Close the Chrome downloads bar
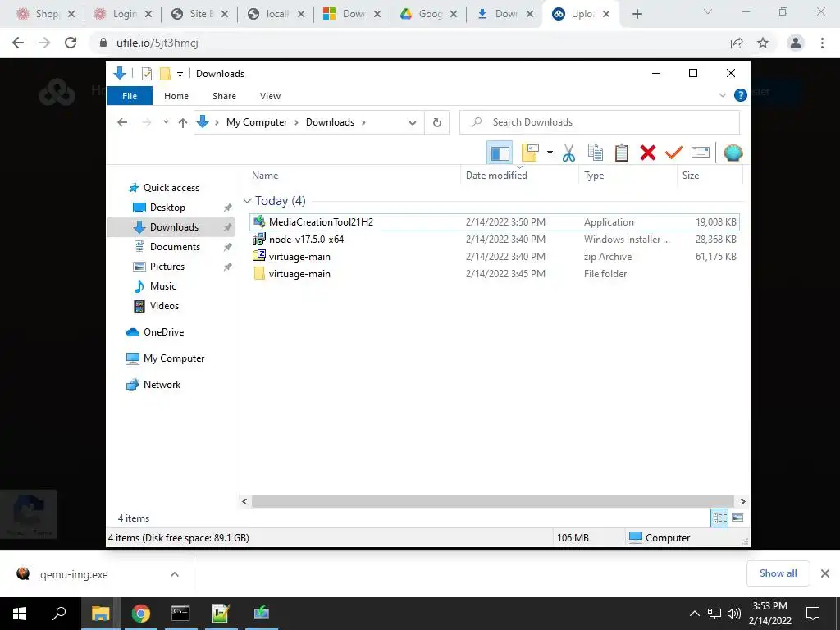Screen dimensions: 840x630 pos(825,573)
